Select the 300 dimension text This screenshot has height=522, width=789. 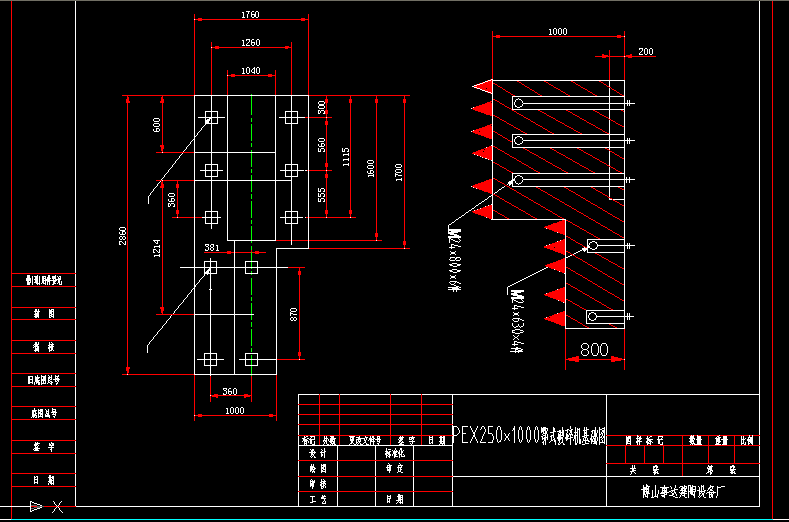point(321,106)
